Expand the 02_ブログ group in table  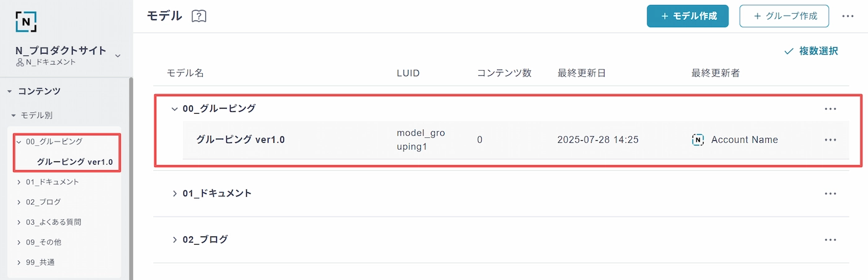tap(174, 239)
